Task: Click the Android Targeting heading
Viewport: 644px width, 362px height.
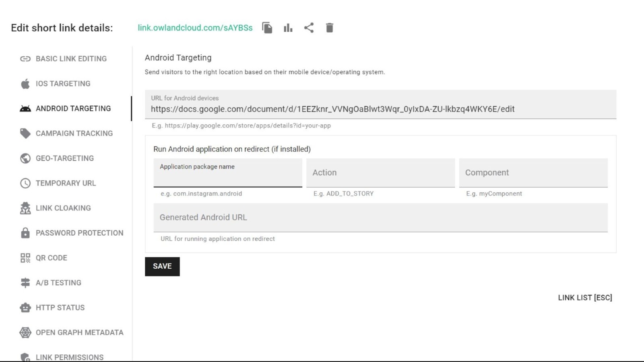Action: pos(178,58)
